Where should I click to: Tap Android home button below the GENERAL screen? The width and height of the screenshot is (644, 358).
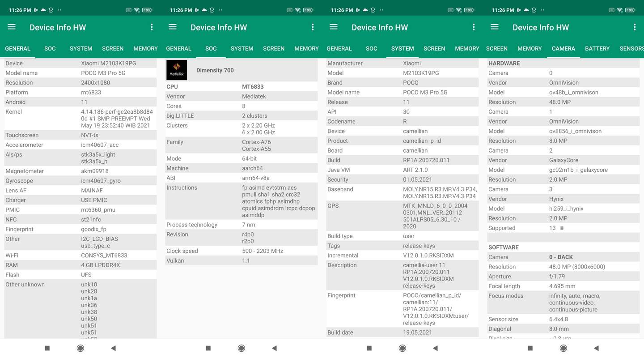[x=80, y=348]
